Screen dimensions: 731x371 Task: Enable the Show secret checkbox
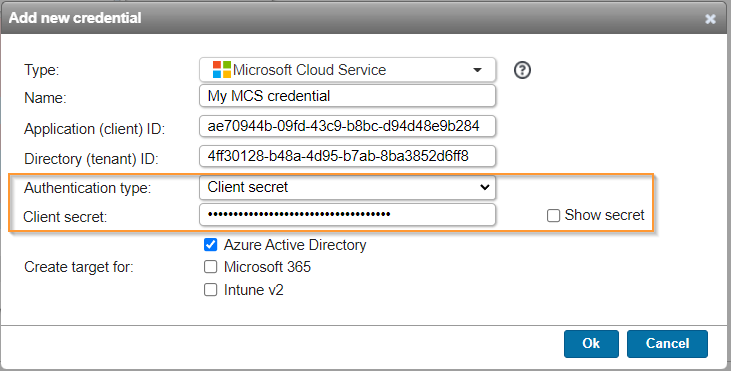(x=553, y=215)
